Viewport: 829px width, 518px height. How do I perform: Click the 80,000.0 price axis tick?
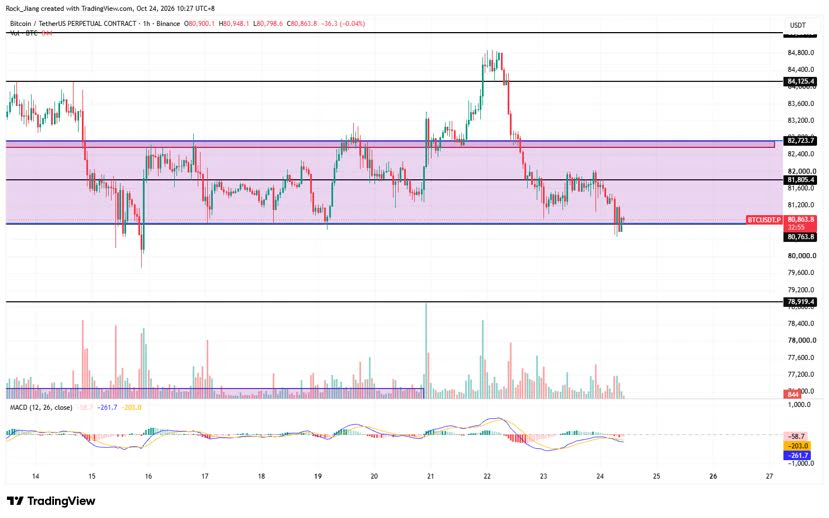[801, 256]
